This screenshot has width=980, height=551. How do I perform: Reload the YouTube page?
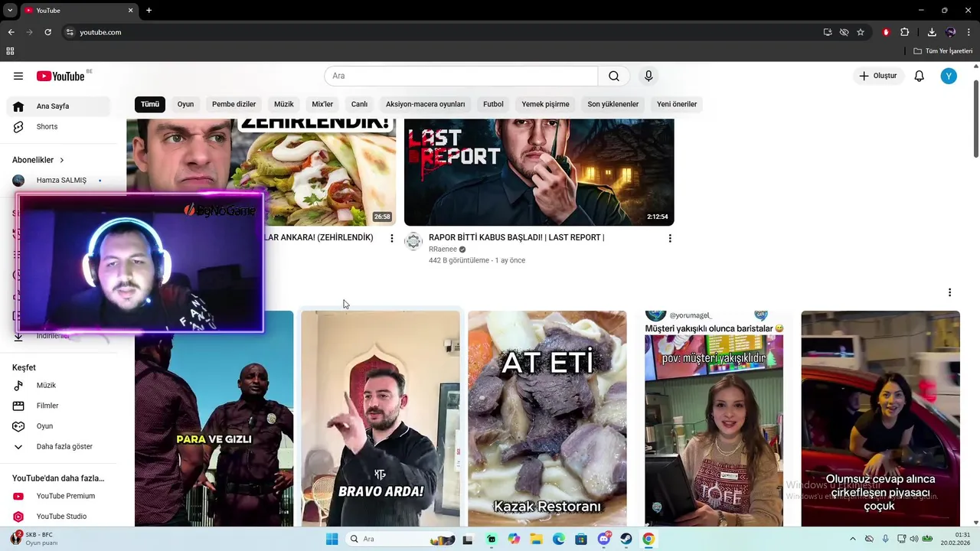(x=47, y=32)
